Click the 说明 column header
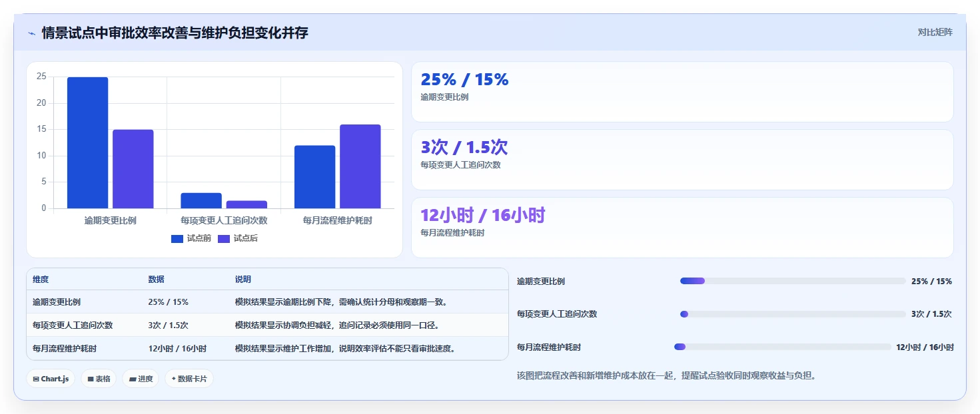 tap(243, 280)
